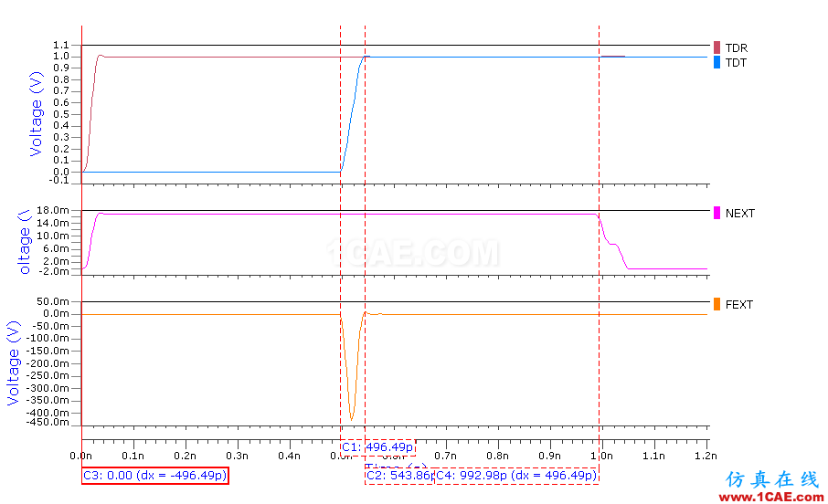This screenshot has height=504, width=828.
Task: Click the 1.1n time axis tick label
Action: 653,456
